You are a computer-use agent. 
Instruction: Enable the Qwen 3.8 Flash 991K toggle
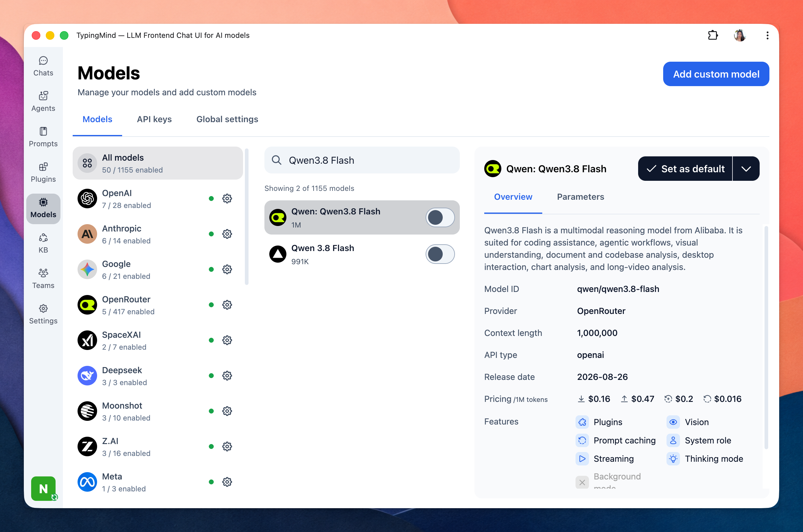pyautogui.click(x=440, y=254)
